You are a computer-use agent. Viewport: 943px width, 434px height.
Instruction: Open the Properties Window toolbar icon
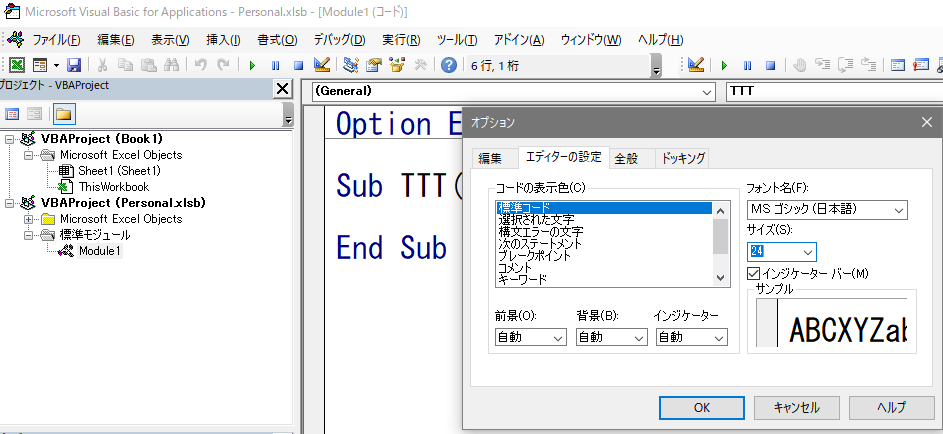[374, 65]
